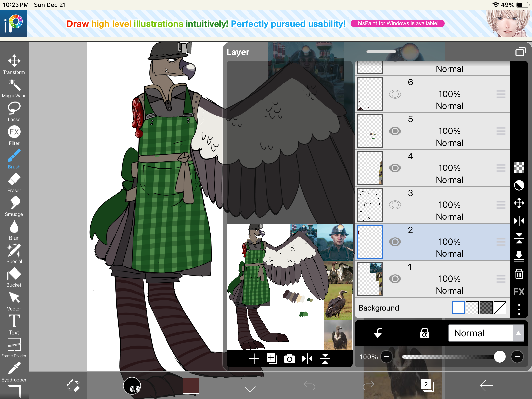Select the white Background option
Screen dimensions: 532x399
coord(458,308)
